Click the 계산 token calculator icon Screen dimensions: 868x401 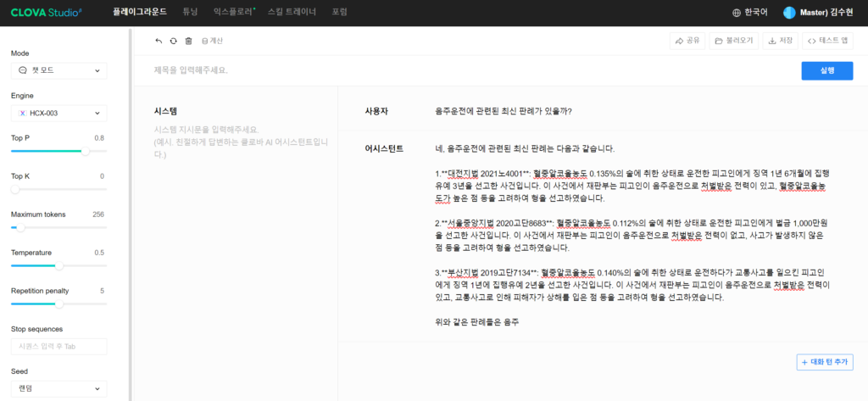[x=212, y=41]
